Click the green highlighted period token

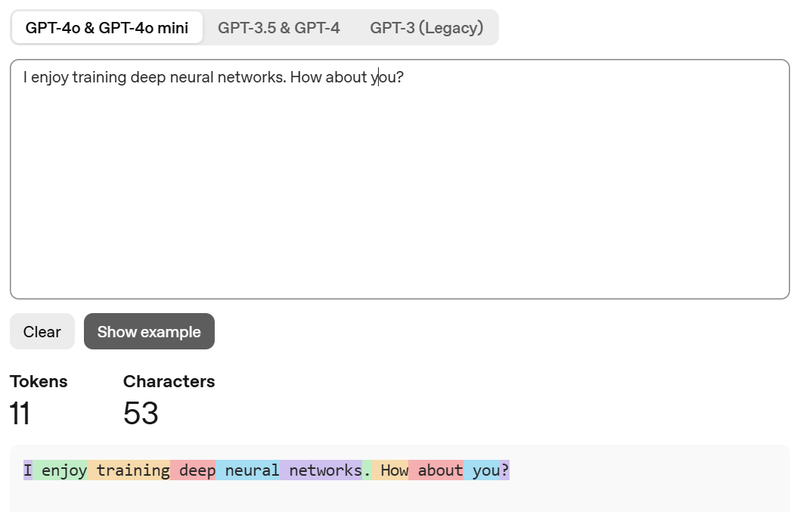[367, 470]
